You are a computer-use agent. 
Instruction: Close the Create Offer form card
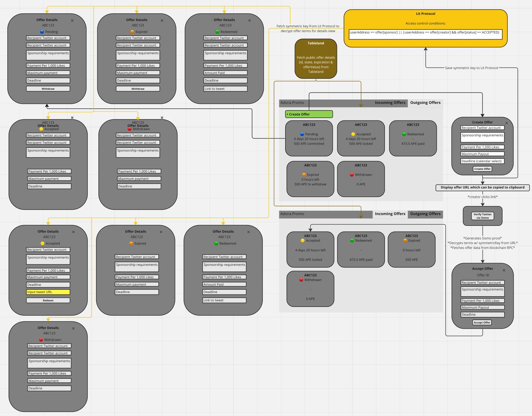tap(506, 123)
